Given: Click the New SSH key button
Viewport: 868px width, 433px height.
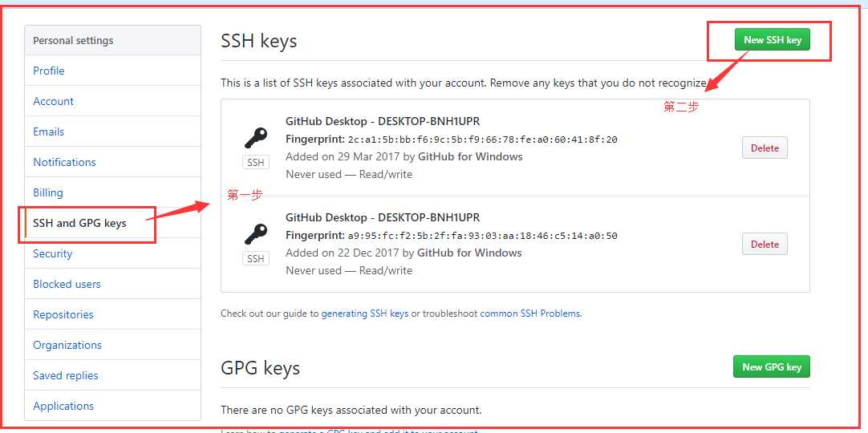Looking at the screenshot, I should tap(772, 40).
